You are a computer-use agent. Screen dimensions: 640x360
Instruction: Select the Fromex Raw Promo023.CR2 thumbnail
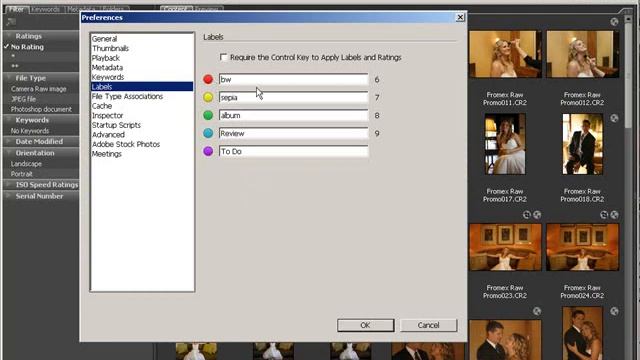coord(505,247)
